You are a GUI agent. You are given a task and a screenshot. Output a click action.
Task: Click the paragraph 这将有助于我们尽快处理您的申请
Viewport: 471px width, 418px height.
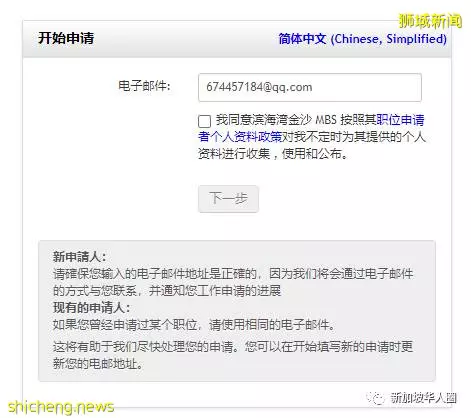click(233, 355)
